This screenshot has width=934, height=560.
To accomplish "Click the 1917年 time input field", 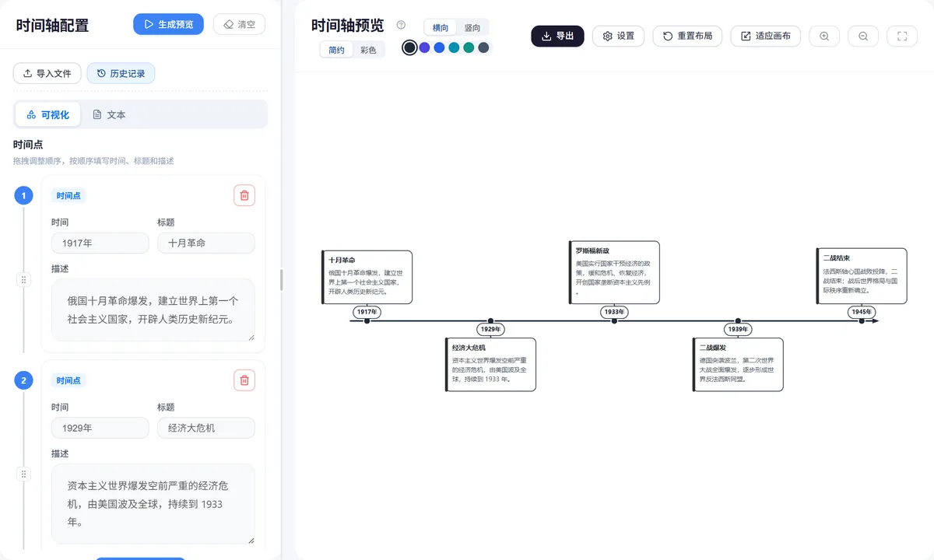I will coord(100,243).
